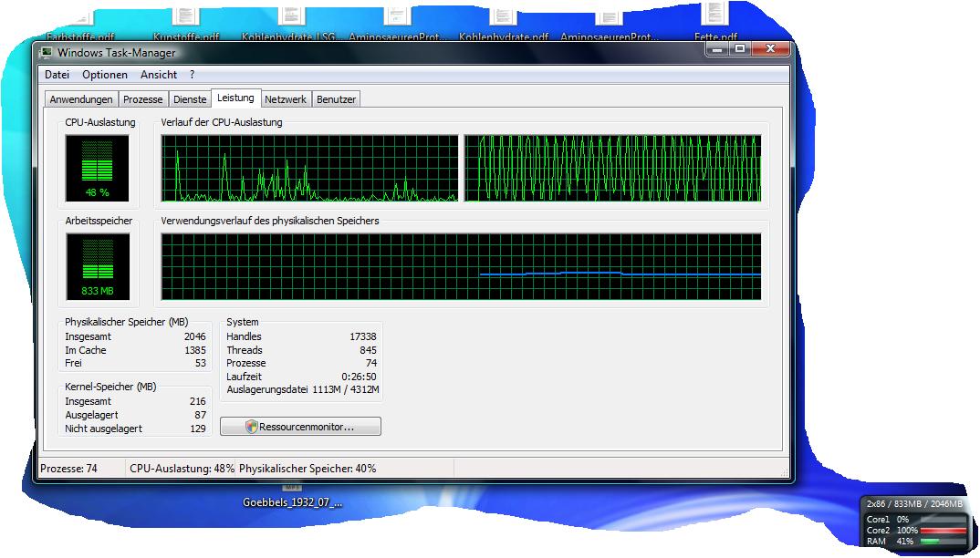Click the status bar entry Prozesse: 74
The height and width of the screenshot is (558, 980).
pyautogui.click(x=69, y=469)
